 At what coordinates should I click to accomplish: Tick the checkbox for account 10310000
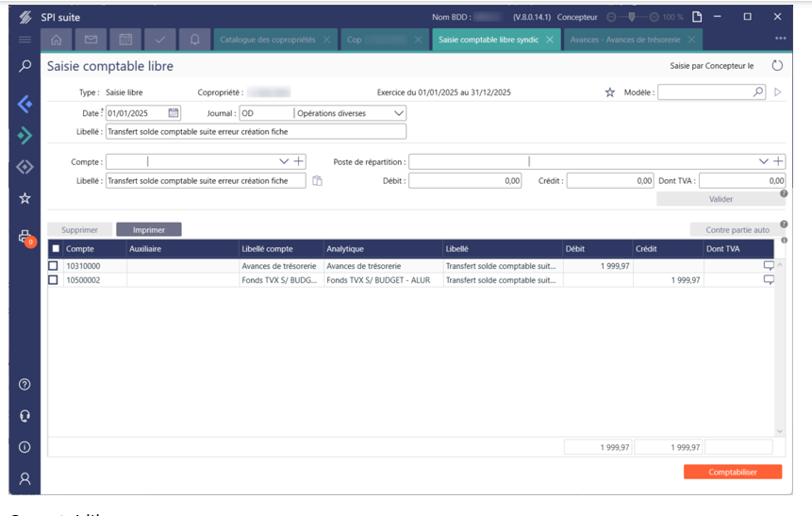tap(54, 266)
